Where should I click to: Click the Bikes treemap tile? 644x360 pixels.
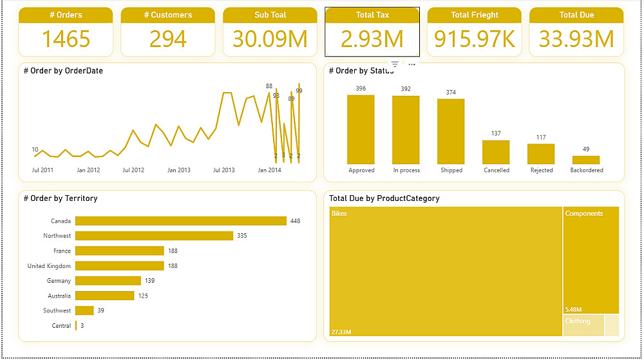(446, 271)
